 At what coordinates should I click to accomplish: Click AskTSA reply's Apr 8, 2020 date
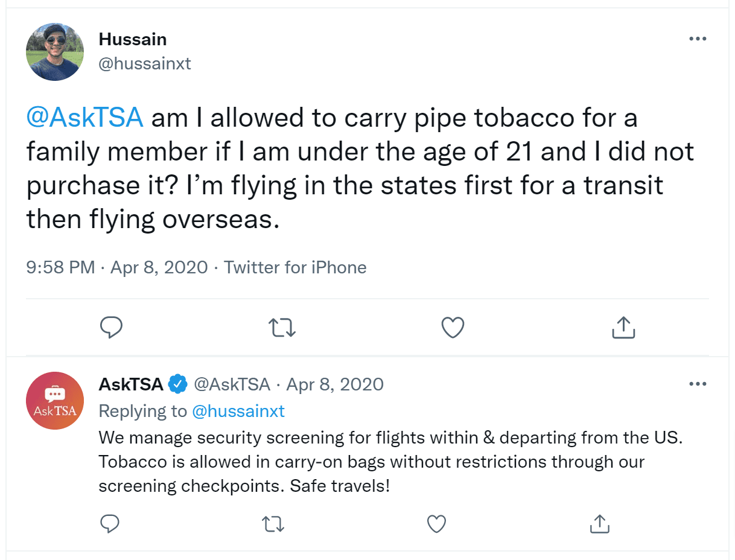point(335,384)
